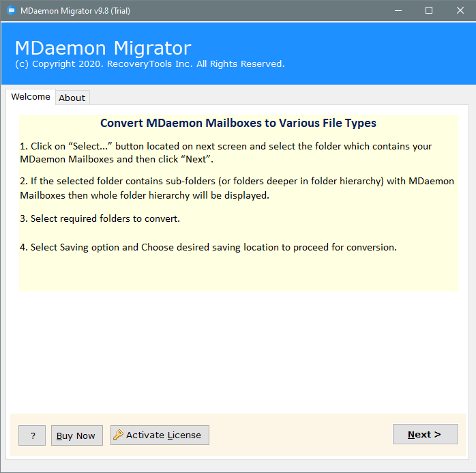Click the 'MDaemon Migrator' banner title
The width and height of the screenshot is (476, 473).
103,48
